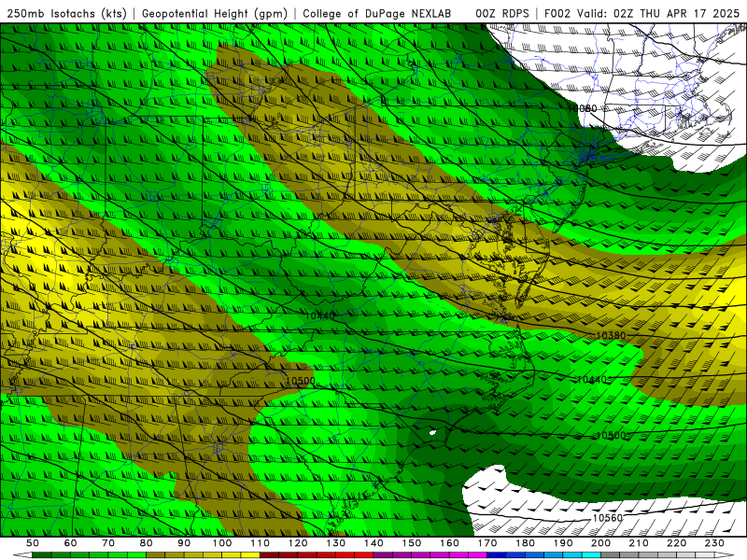Pick the dark gray swatch starting at 200

click(x=611, y=555)
